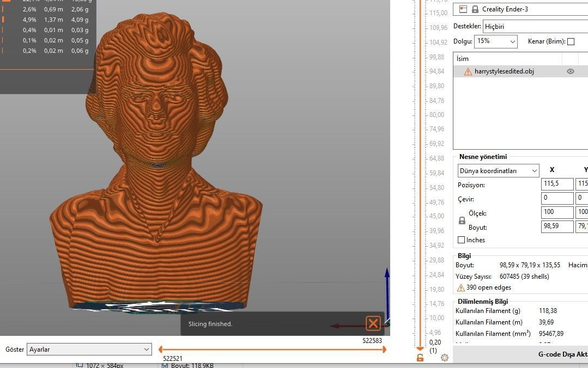Click the İsim column header
This screenshot has width=588, height=368.
[508, 59]
